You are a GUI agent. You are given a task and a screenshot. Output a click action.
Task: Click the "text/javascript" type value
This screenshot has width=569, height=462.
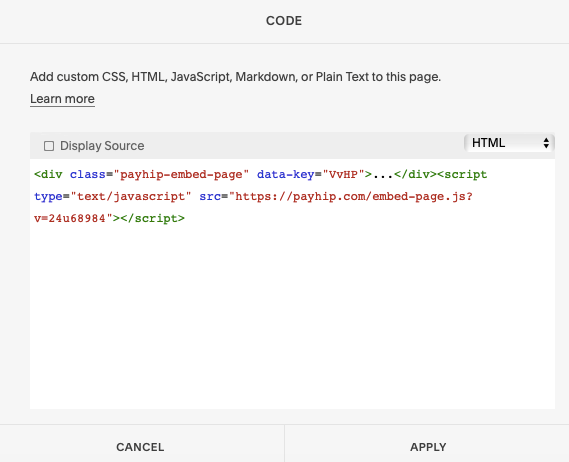click(131, 196)
